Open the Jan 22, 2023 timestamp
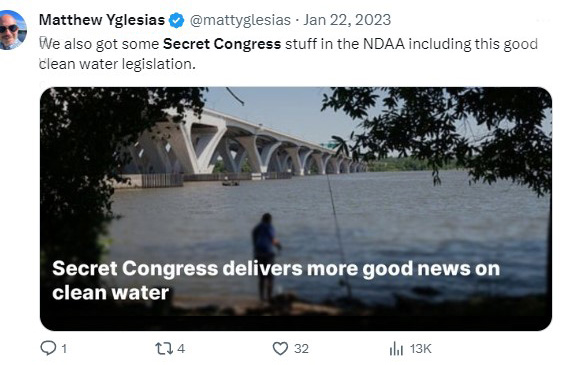Image resolution: width=564 pixels, height=365 pixels. click(x=347, y=20)
